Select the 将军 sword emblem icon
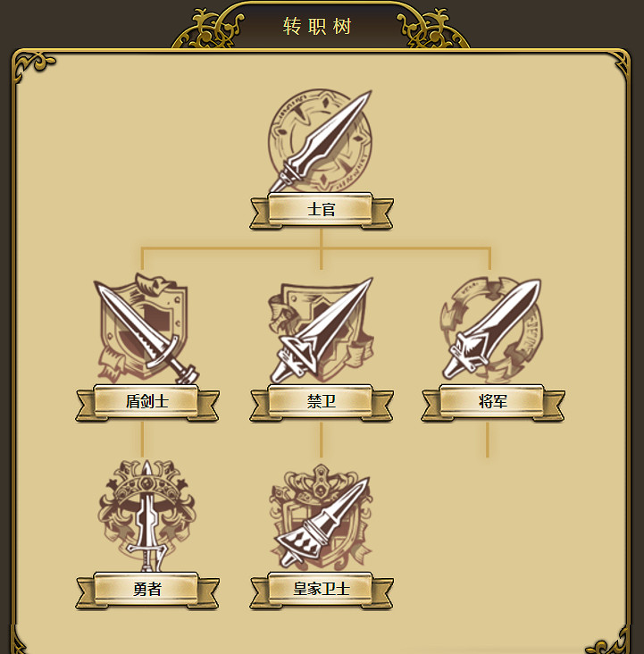The height and width of the screenshot is (654, 644). (491, 330)
